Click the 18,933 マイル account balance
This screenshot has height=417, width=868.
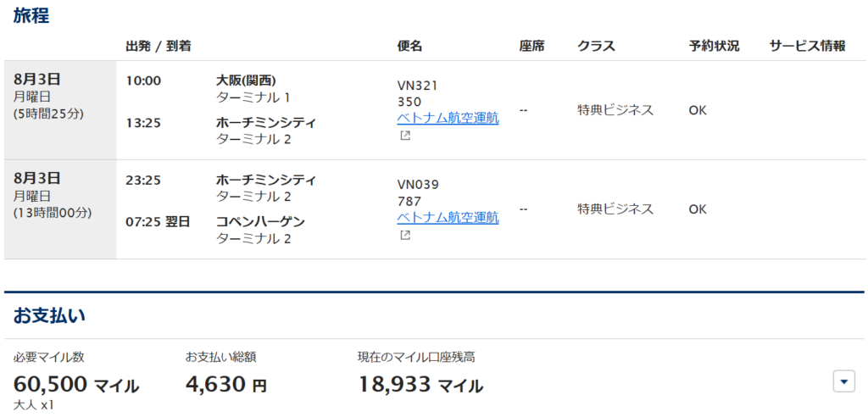click(420, 385)
